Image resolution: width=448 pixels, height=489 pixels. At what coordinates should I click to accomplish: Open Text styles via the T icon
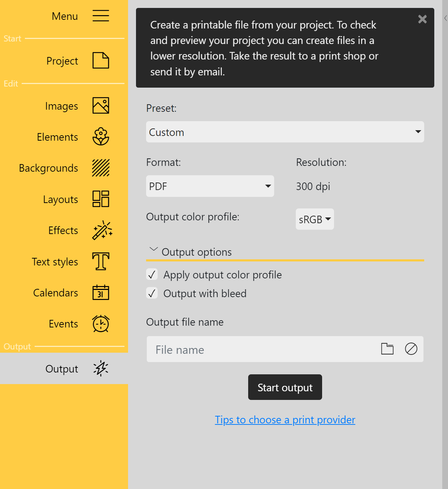tap(101, 261)
